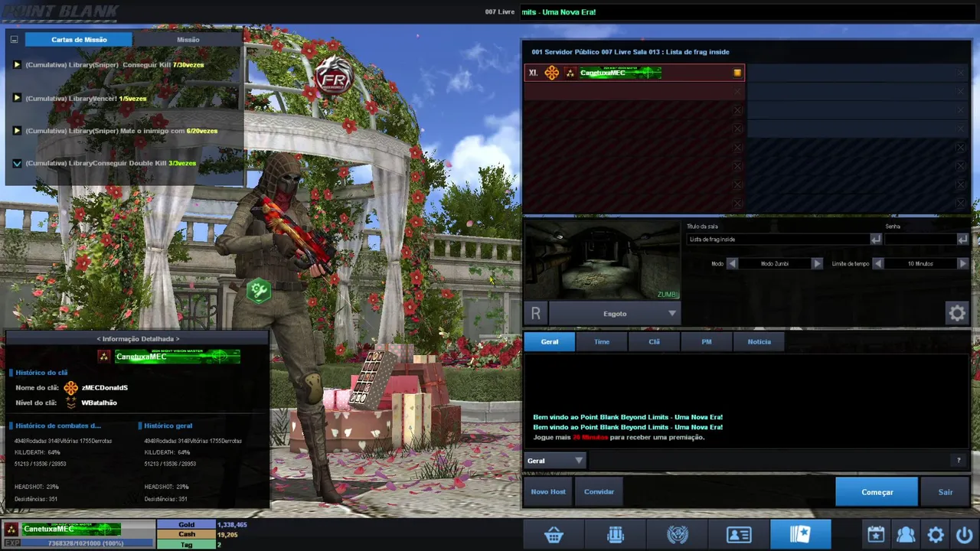The image size is (980, 551).
Task: Click the WBatalhão clan level icon
Action: click(x=71, y=403)
